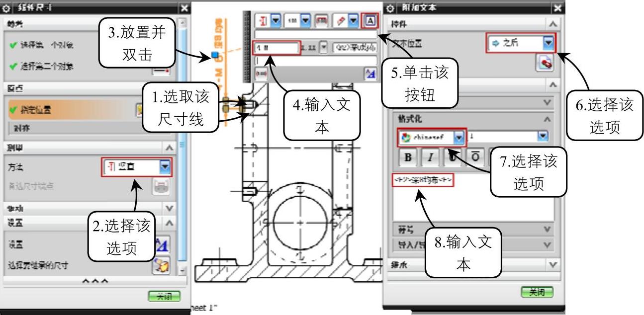Click the text annotation 'A' button in dimension toolbar

[371, 20]
